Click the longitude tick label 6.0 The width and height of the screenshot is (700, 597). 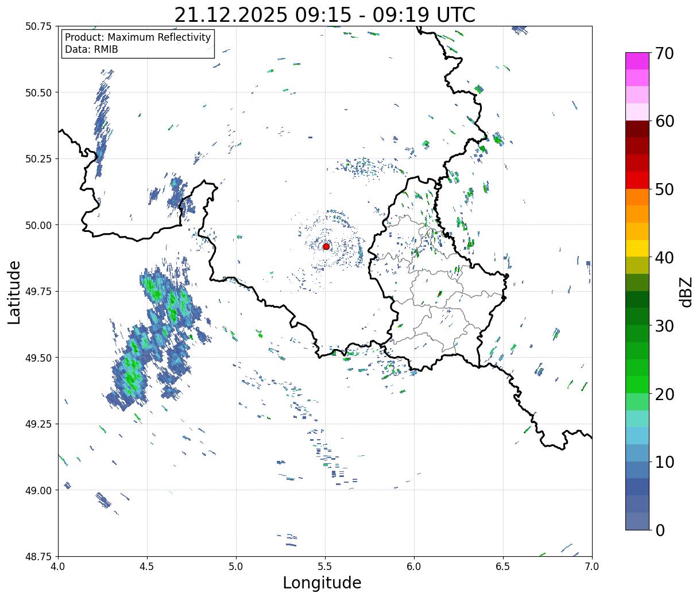coord(414,566)
